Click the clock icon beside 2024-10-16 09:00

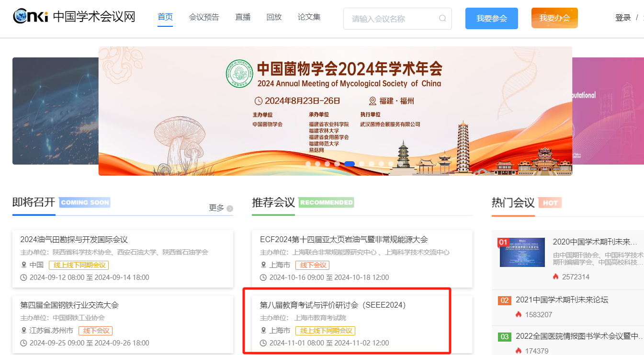(x=263, y=277)
